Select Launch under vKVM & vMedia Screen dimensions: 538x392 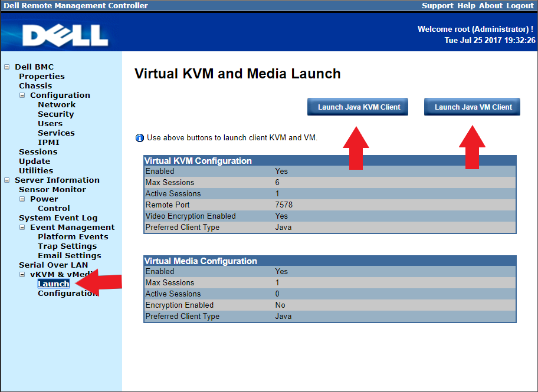[x=54, y=284]
